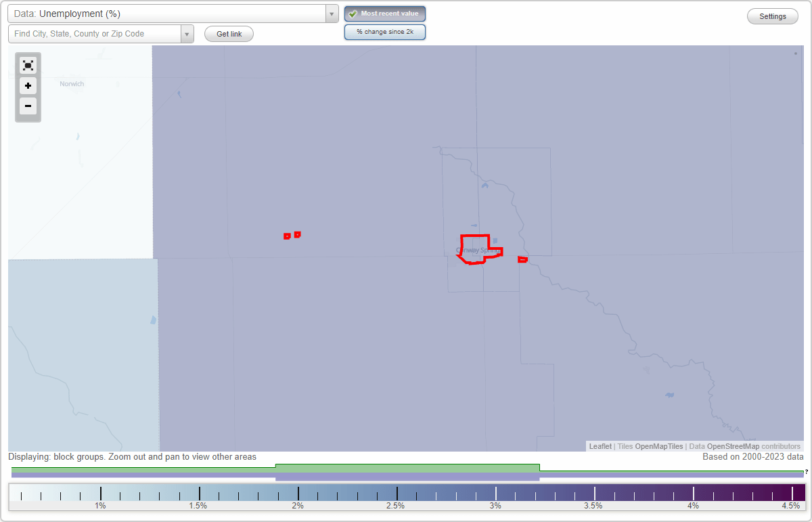This screenshot has height=522, width=812.
Task: Open the Settings panel
Action: [x=772, y=16]
